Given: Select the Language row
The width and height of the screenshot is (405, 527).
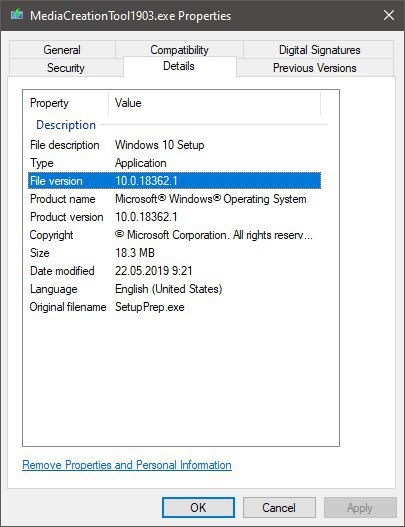Looking at the screenshot, I should point(174,289).
